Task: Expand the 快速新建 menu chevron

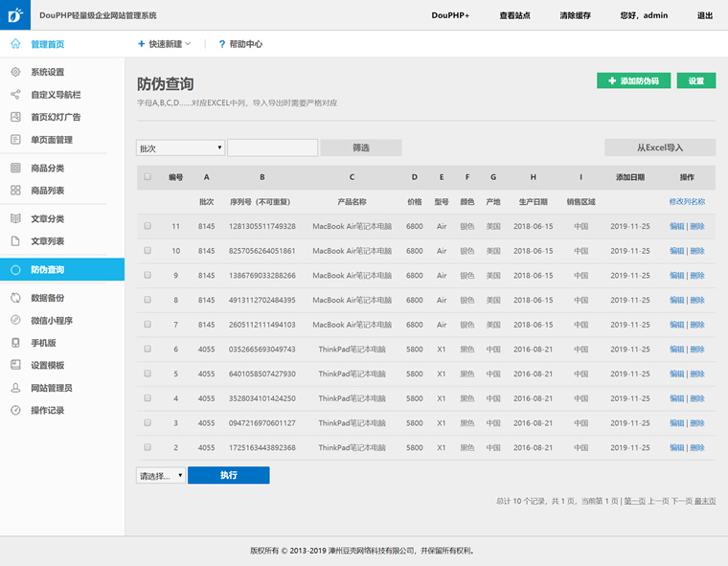Action: (188, 44)
